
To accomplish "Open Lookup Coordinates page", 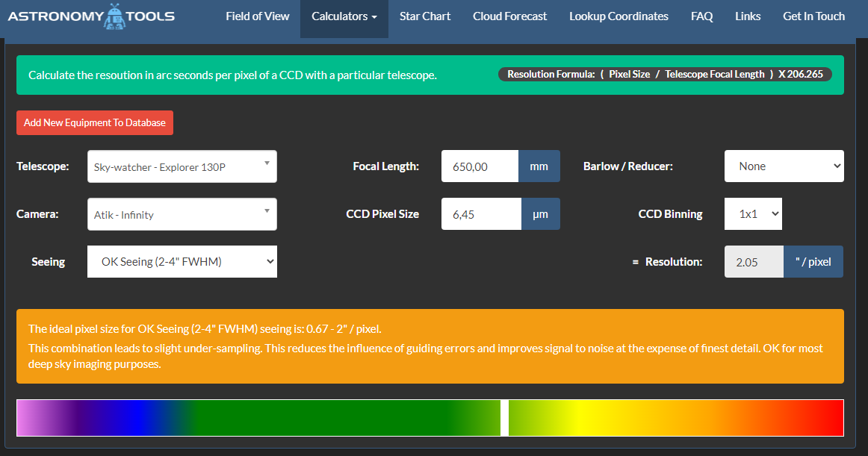I will (x=619, y=16).
